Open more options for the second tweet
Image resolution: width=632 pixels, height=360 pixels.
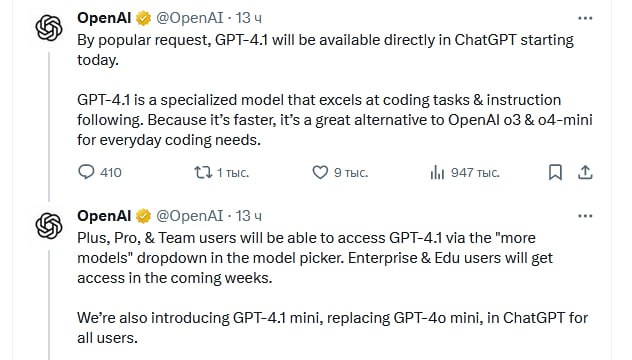tap(585, 216)
